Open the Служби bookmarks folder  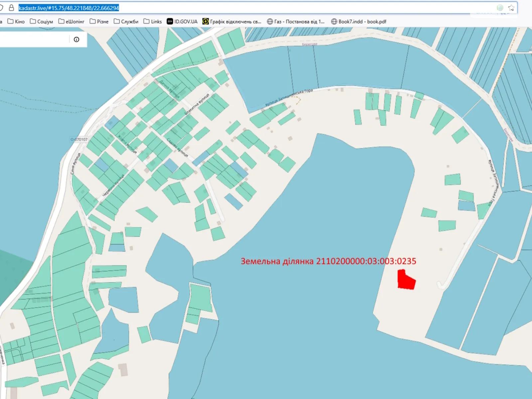(x=126, y=22)
